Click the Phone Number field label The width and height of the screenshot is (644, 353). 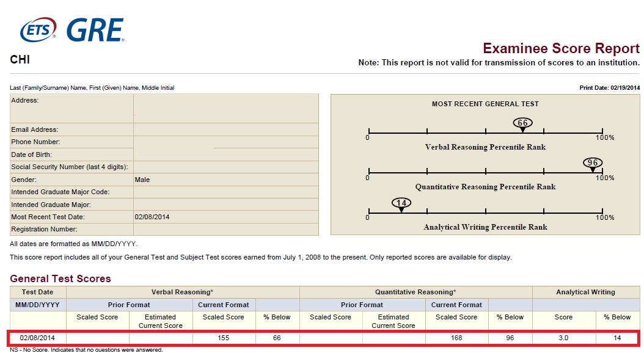tap(35, 142)
